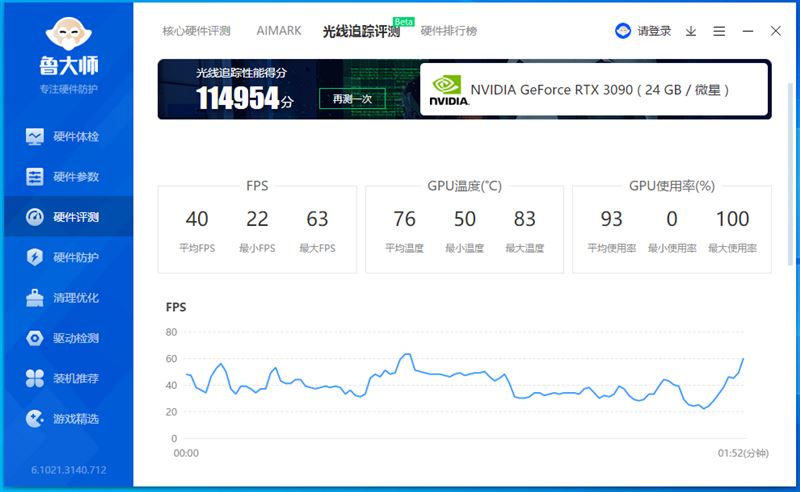The height and width of the screenshot is (492, 800).
Task: Close the 鲁大师 window
Action: [x=776, y=31]
